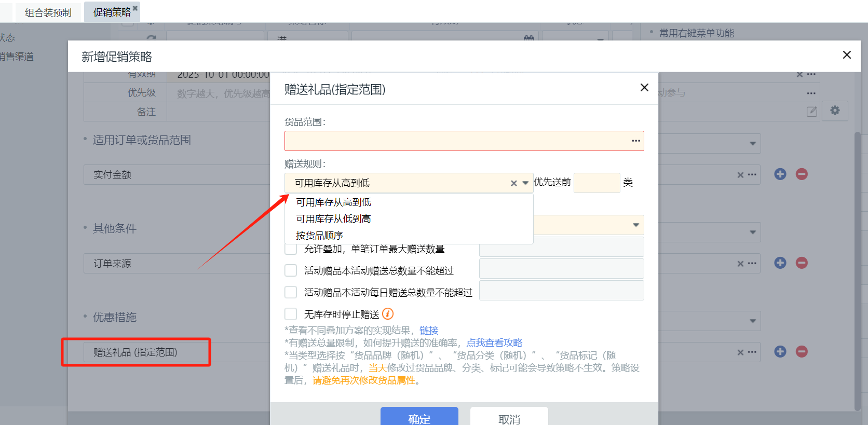Toggle 无库存时停止赠送 checkbox
868x425 pixels.
click(291, 314)
